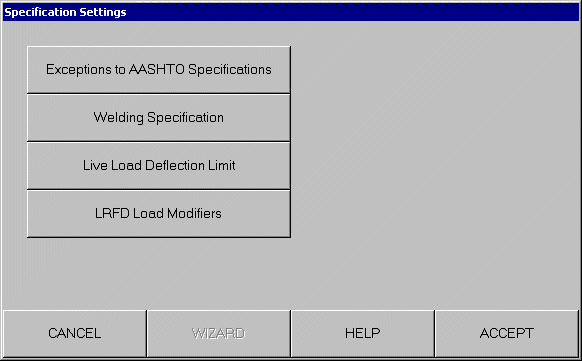Open HELP for Specification Settings
Screen dimensions: 582x361
point(363,334)
